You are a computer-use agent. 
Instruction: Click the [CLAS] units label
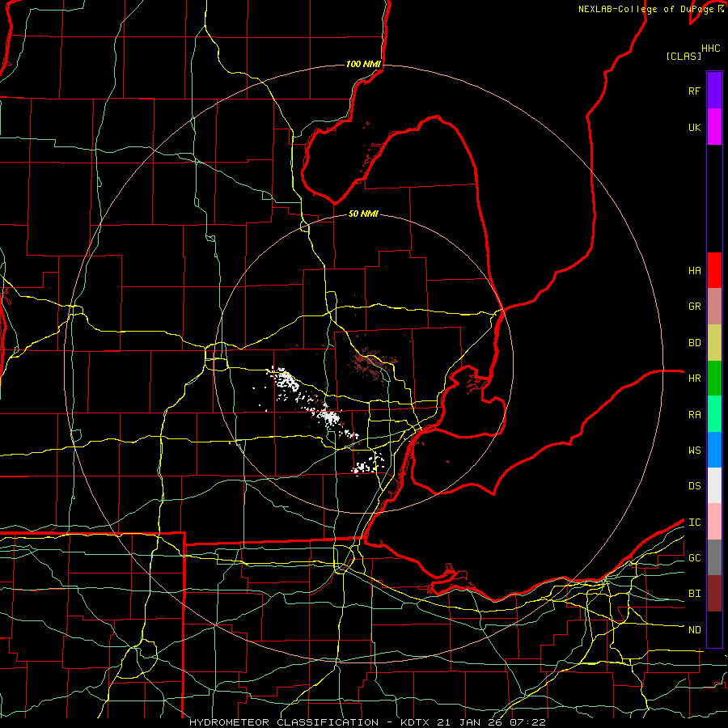coord(684,56)
